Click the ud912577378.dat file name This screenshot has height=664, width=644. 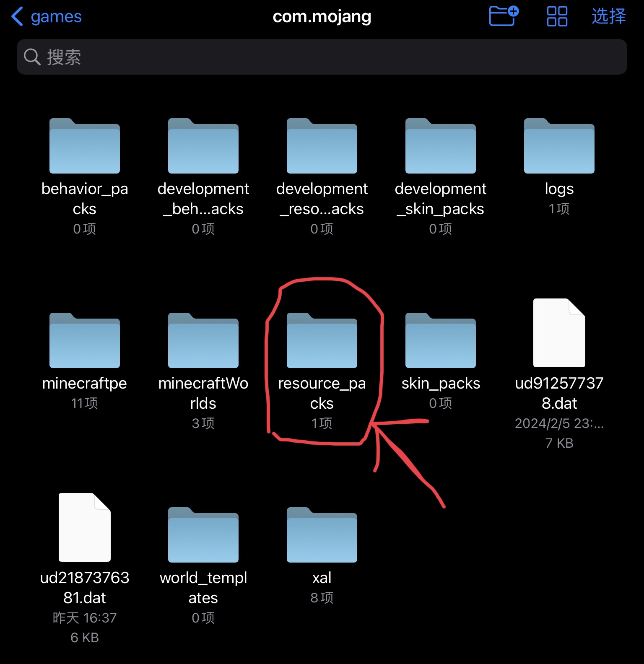559,393
